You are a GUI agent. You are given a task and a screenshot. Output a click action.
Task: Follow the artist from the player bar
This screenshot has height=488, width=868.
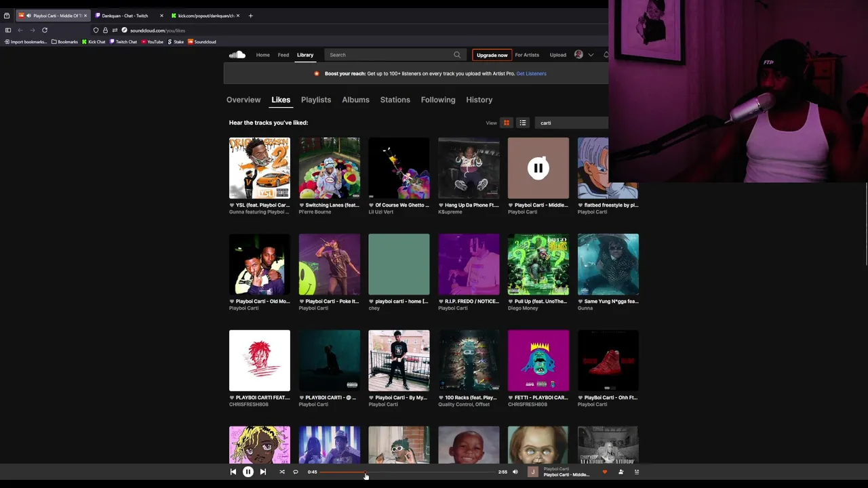pyautogui.click(x=620, y=472)
